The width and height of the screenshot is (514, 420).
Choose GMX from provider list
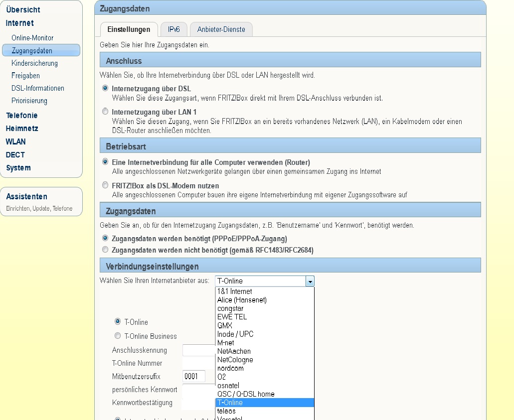click(265, 325)
